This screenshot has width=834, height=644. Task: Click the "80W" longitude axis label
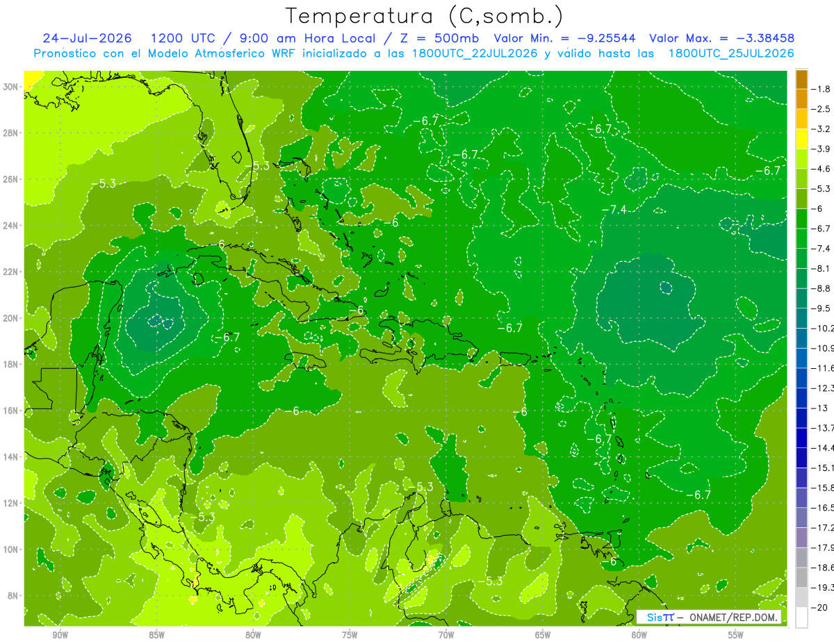[x=253, y=635]
